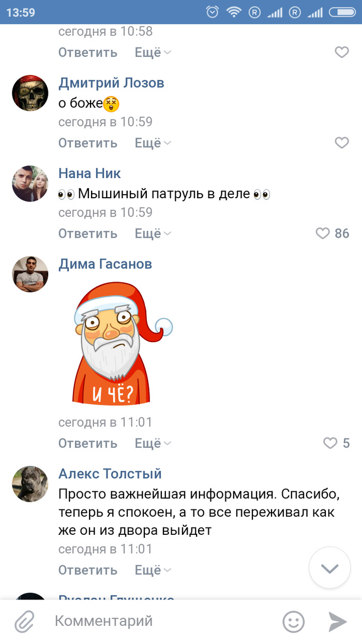Send comment with the paper plane icon
This screenshot has width=362, height=644.
coord(338,621)
